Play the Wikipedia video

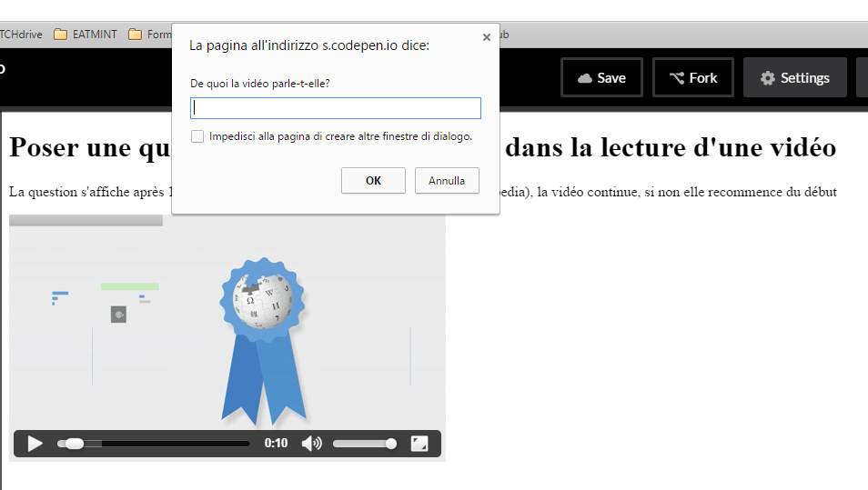[35, 444]
